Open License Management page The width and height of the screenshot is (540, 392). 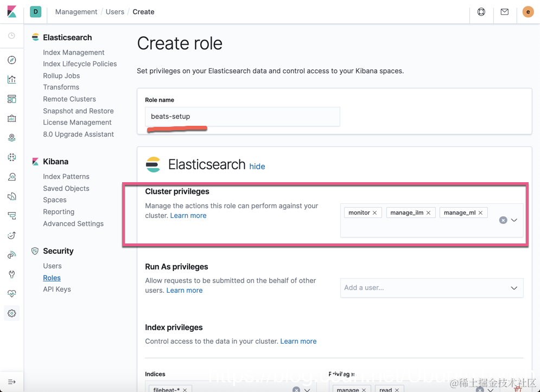point(77,122)
